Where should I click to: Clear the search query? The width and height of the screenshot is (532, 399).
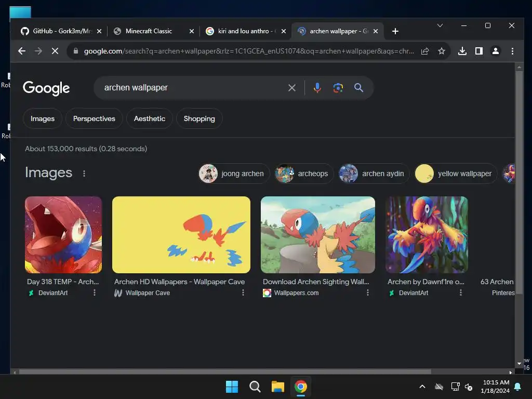pos(292,88)
